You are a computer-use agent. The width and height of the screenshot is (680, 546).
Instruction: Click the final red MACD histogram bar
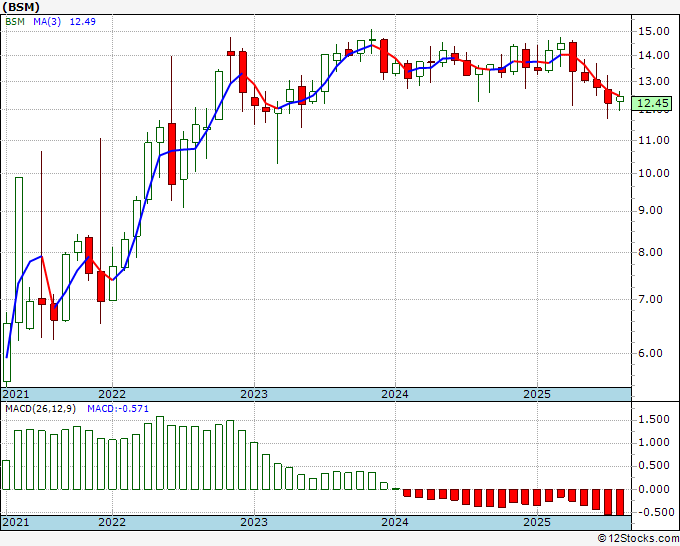(x=620, y=502)
